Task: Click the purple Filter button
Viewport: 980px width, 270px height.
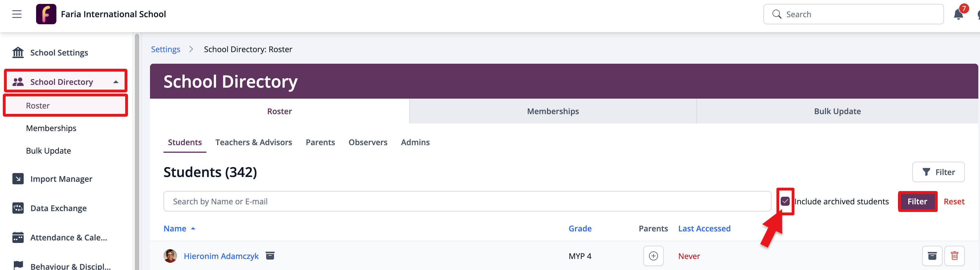Action: (917, 201)
